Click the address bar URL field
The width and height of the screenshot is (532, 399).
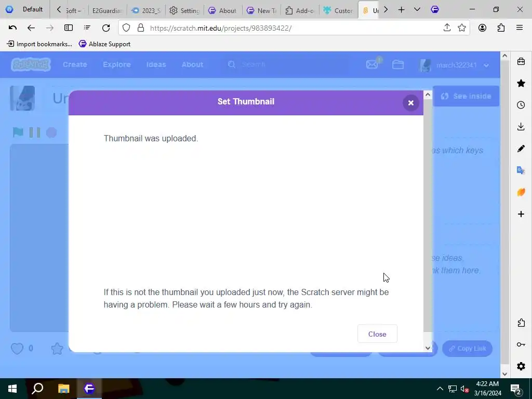[294, 28]
